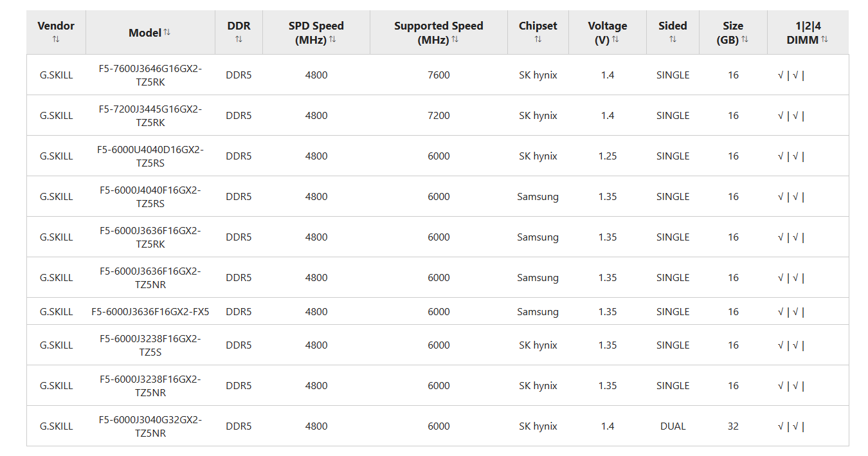
Task: Select model F5-6000J3040G32GX2-TZ5NR
Action: [x=150, y=426]
